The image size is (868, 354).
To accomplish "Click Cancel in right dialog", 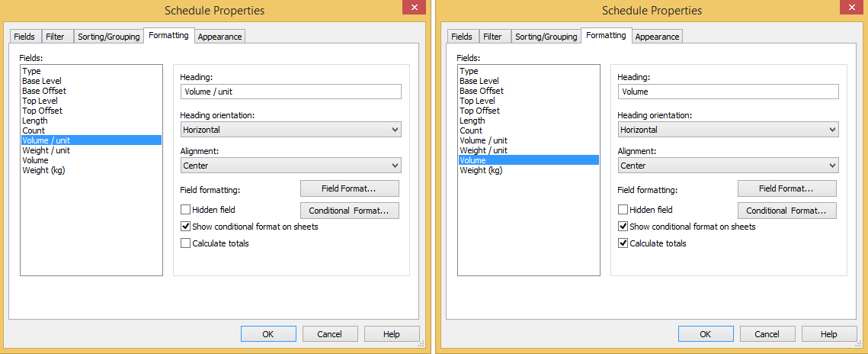I will click(x=767, y=334).
